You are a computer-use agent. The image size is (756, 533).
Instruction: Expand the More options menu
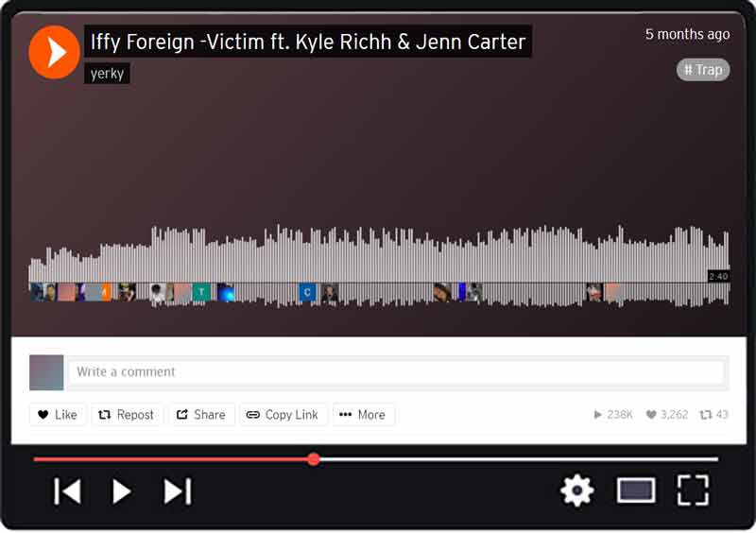[363, 415]
